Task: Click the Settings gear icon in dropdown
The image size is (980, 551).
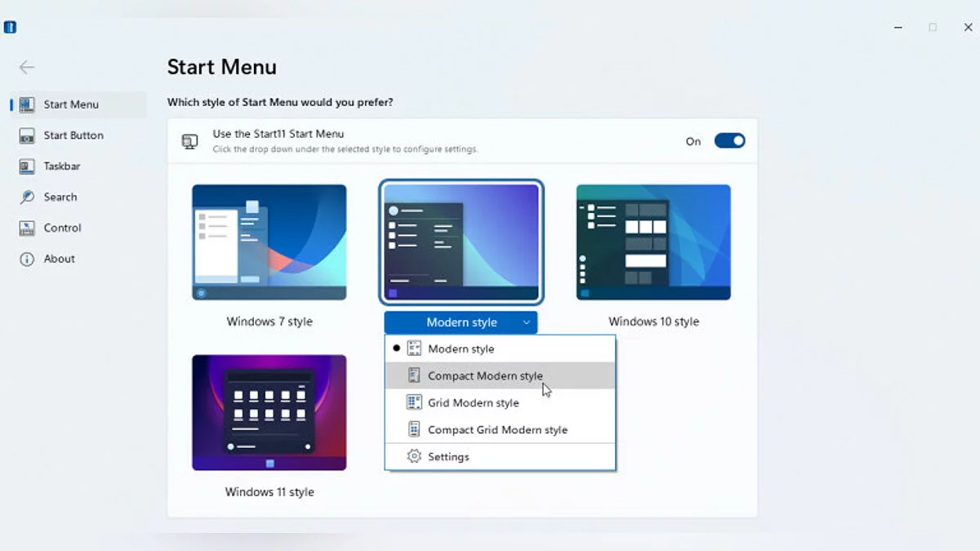Action: tap(414, 456)
